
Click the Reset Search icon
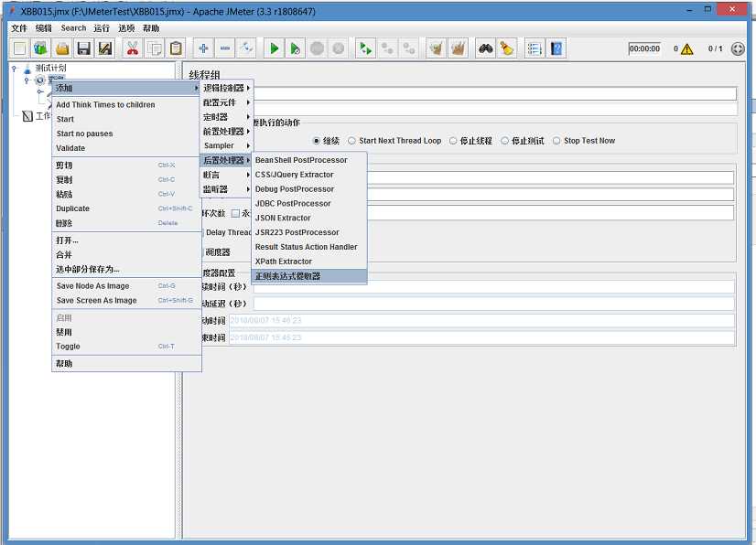tap(507, 48)
